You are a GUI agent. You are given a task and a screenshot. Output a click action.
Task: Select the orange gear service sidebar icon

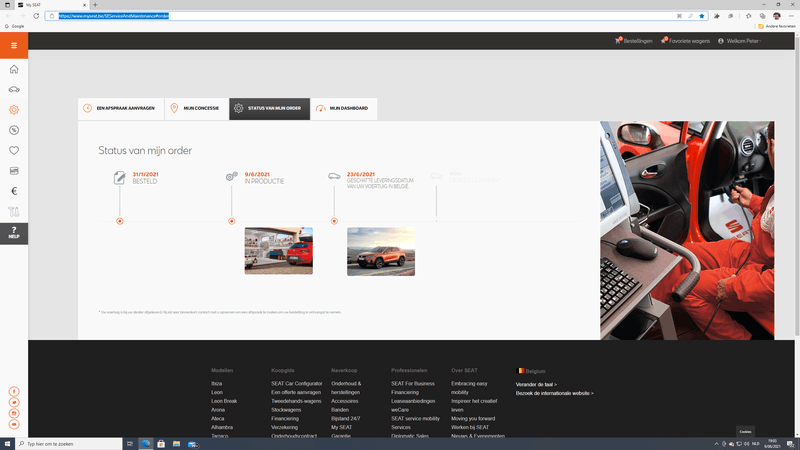click(14, 110)
